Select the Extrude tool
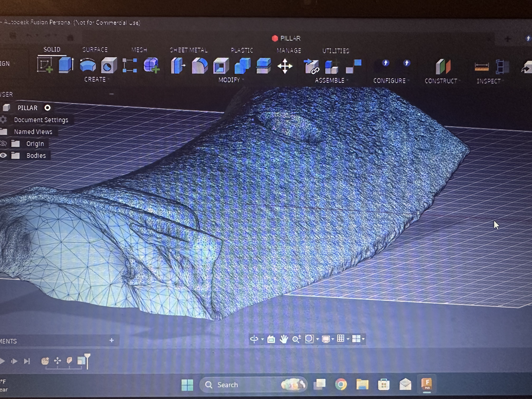Viewport: 532px width, 399px height. (66, 65)
